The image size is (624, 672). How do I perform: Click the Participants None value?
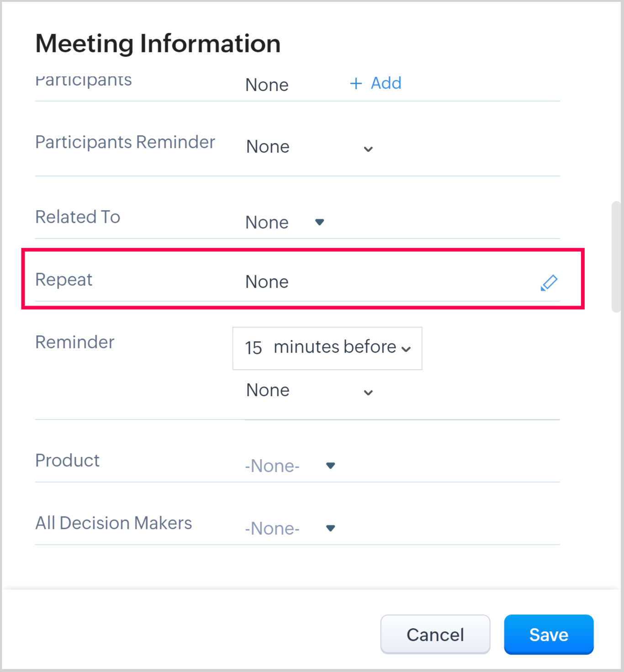(267, 85)
